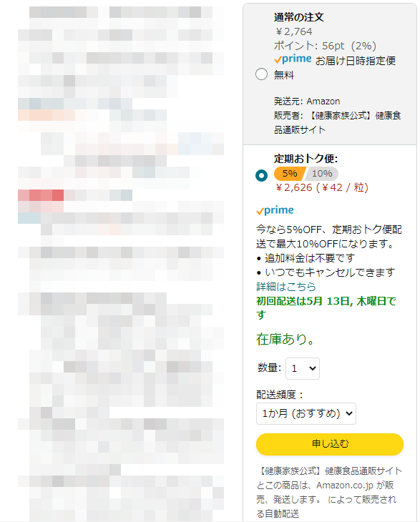Click the green 初回配送は5月13日 text
Viewport: 420px width, 522px height.
tap(326, 308)
